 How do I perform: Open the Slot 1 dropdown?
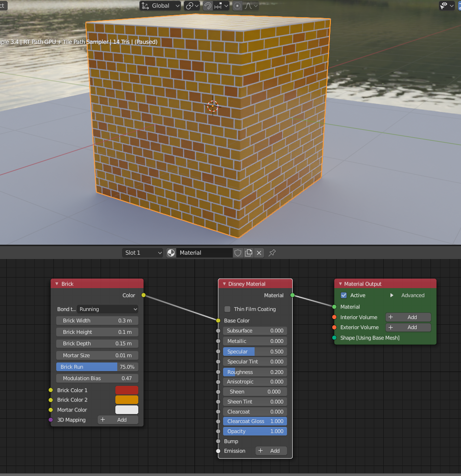pyautogui.click(x=143, y=253)
